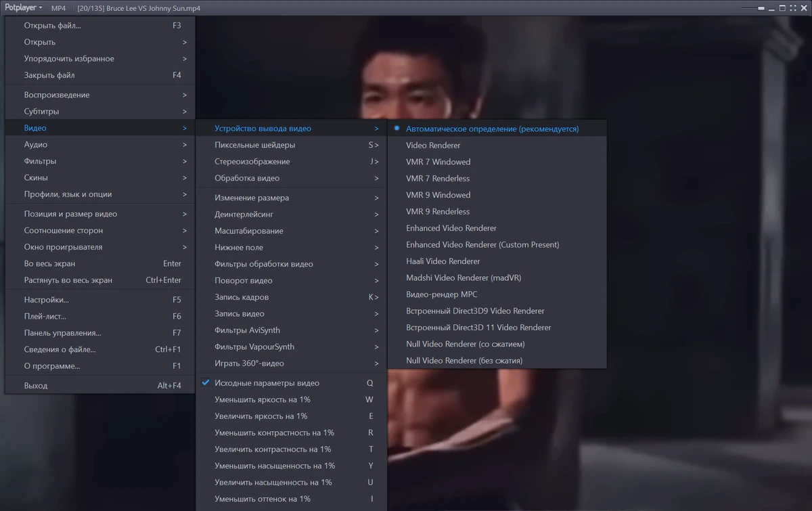Toggle Исходные параметры видео checked item
This screenshot has height=511, width=812.
point(291,383)
